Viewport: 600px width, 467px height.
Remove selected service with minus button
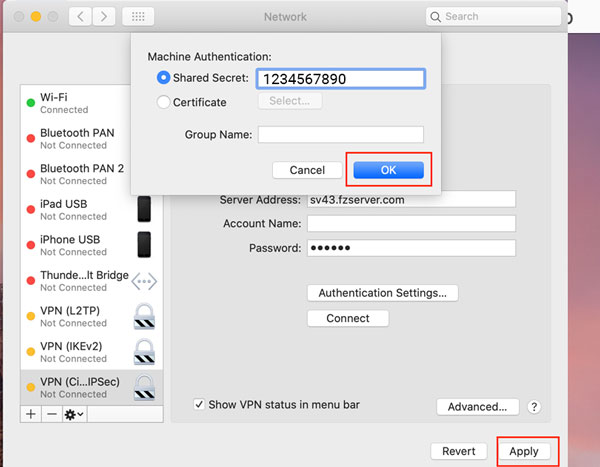coord(52,414)
